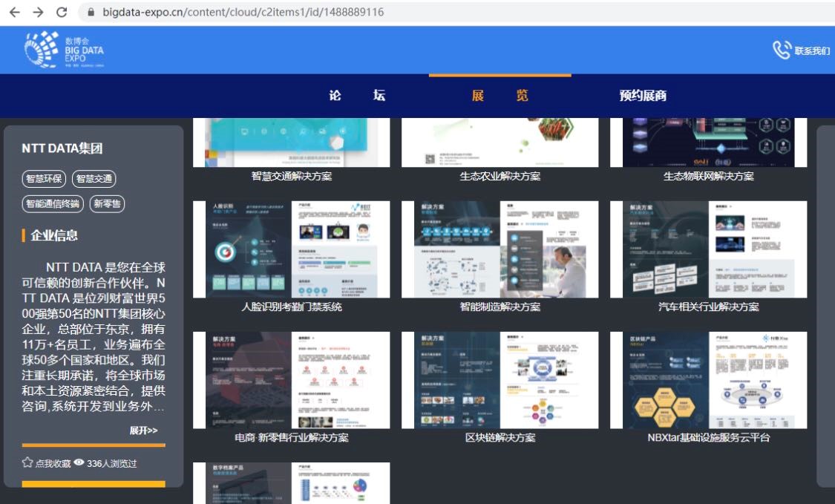The width and height of the screenshot is (835, 504).
Task: Click the browser back arrow
Action: pos(14,12)
